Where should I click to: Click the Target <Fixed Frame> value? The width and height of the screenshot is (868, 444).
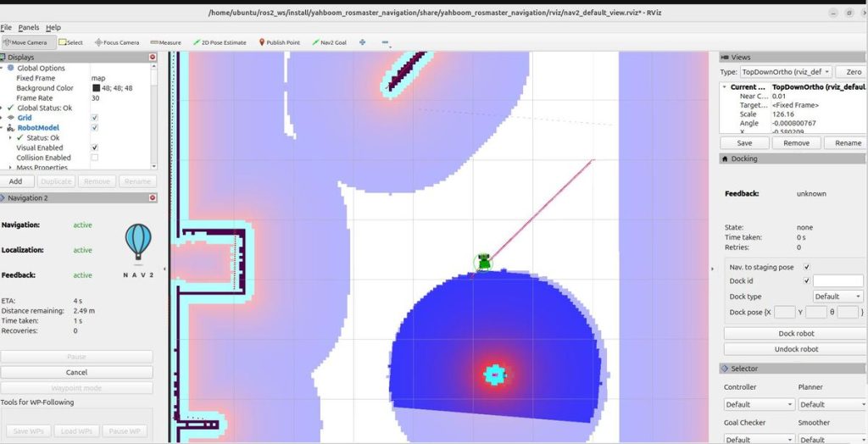(x=795, y=105)
